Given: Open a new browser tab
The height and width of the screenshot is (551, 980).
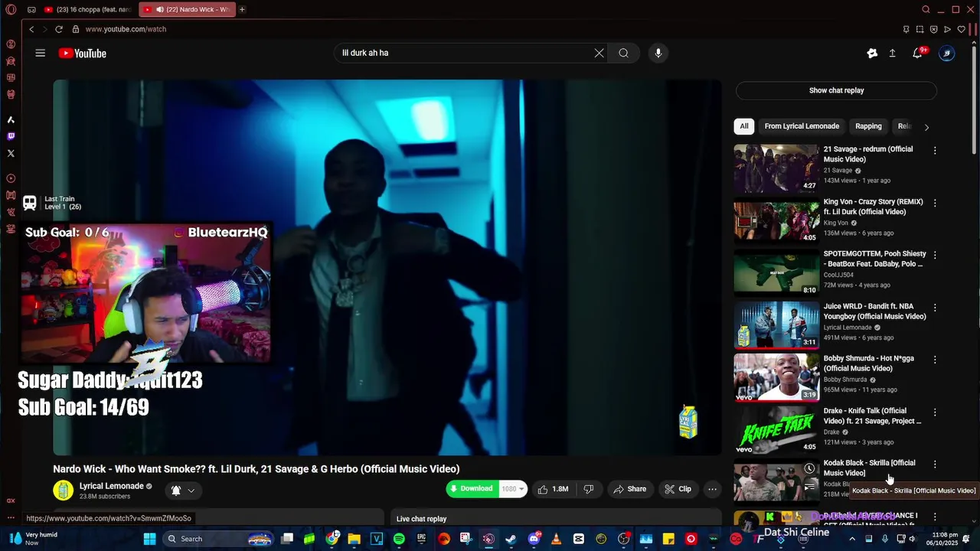Looking at the screenshot, I should tap(242, 9).
